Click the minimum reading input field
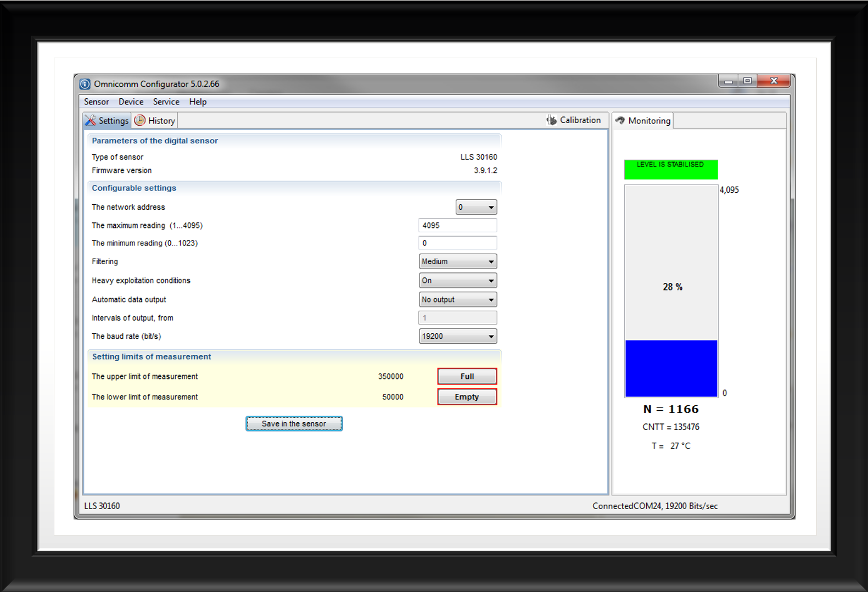868x592 pixels. [457, 243]
